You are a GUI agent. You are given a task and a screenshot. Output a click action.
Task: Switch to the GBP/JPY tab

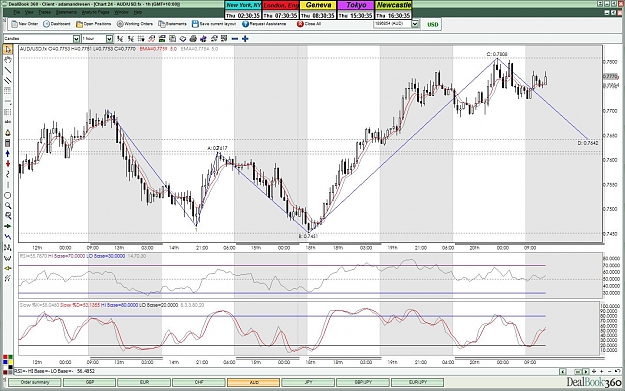point(363,382)
